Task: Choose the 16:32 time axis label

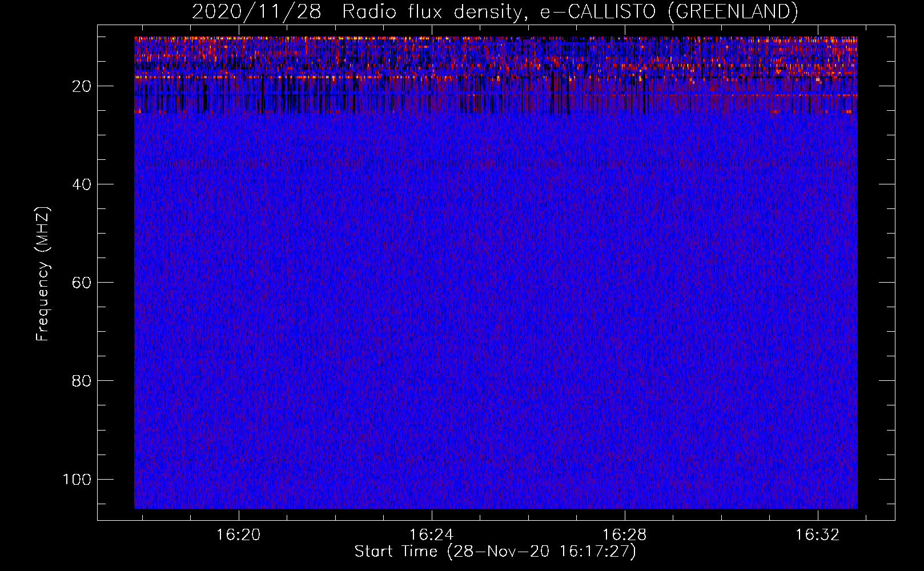Action: point(818,534)
